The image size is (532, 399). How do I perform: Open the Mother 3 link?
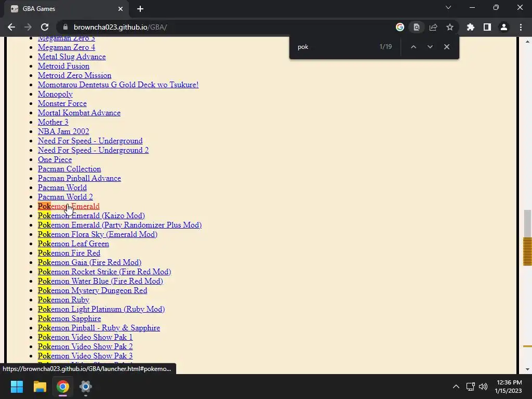[53, 122]
